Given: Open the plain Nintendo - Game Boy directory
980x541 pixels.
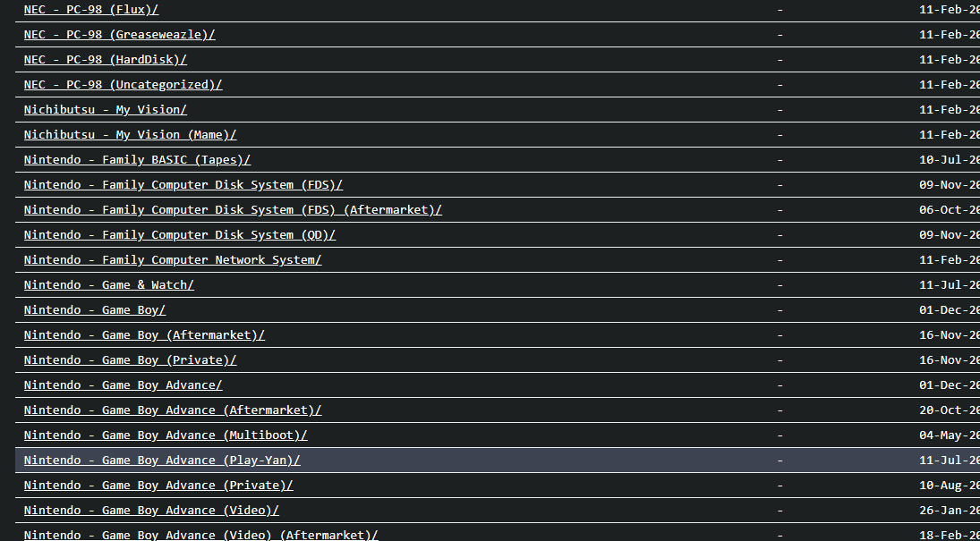Looking at the screenshot, I should click(95, 310).
